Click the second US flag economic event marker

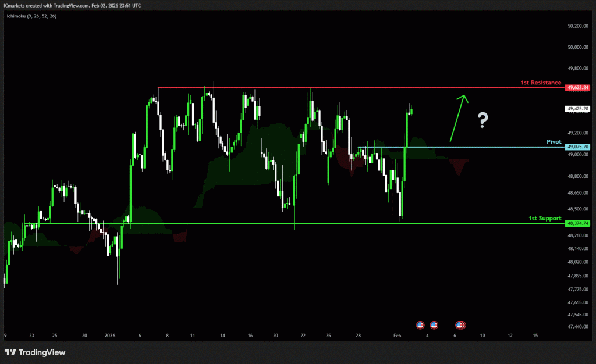(434, 324)
